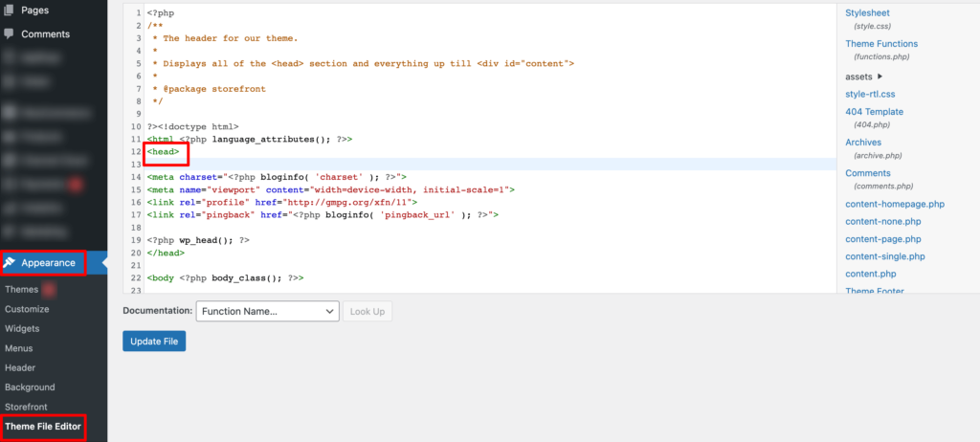The width and height of the screenshot is (980, 442).
Task: Open Widgets under Appearance
Action: pos(22,328)
